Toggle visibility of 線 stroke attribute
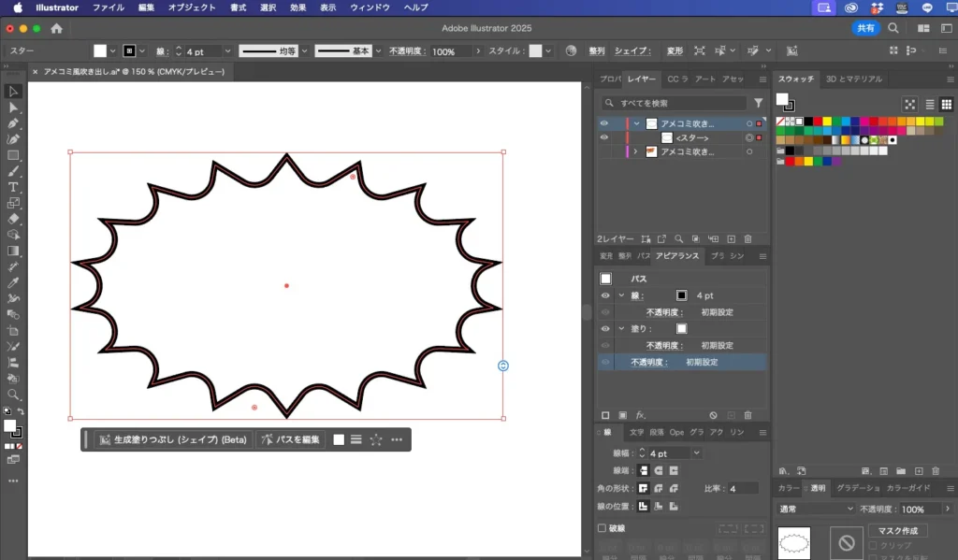This screenshot has height=560, width=958. (x=603, y=295)
